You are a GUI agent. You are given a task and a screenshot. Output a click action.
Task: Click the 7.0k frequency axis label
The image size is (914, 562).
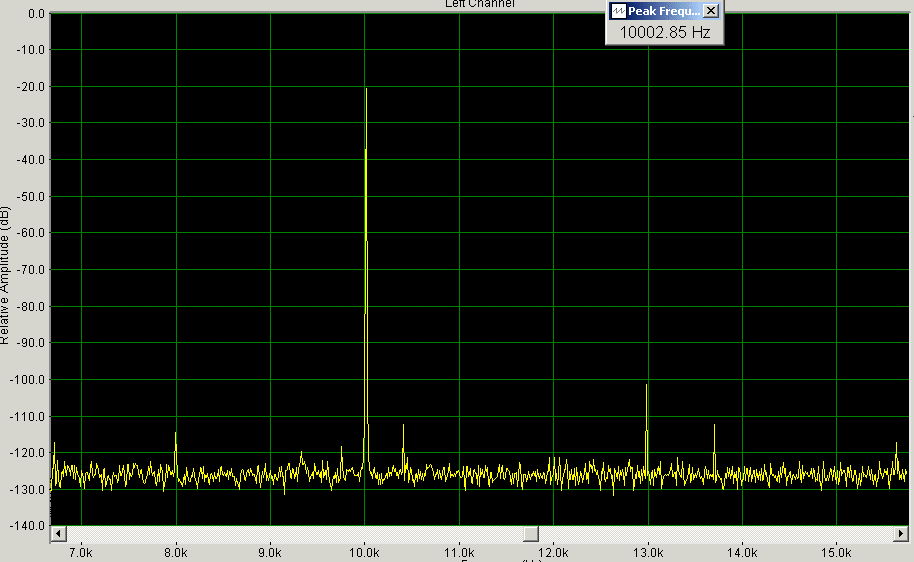coord(80,551)
